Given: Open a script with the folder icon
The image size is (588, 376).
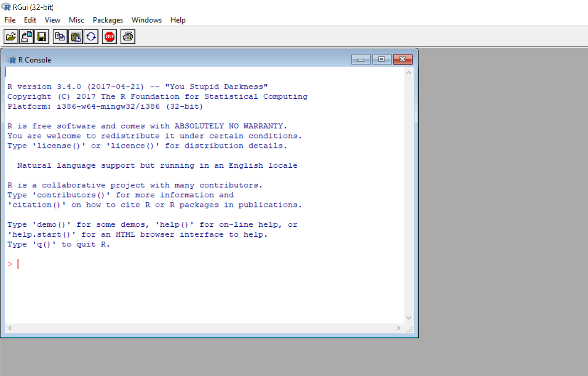Looking at the screenshot, I should [x=11, y=37].
